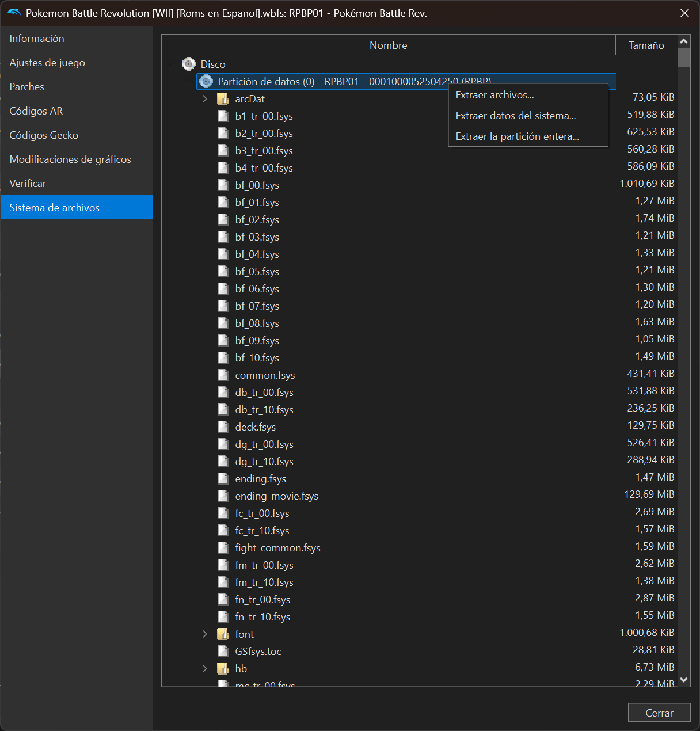
Task: Click the ending.fsys file icon
Action: point(223,478)
